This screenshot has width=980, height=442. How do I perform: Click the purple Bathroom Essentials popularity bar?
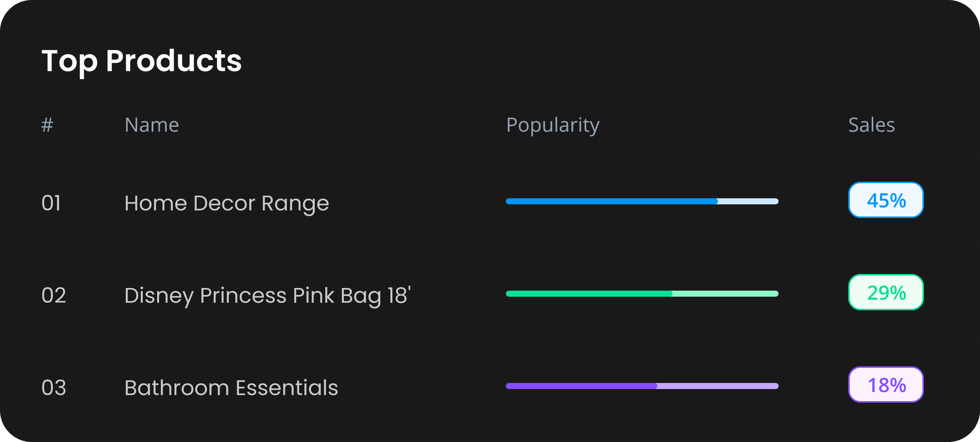pyautogui.click(x=581, y=386)
